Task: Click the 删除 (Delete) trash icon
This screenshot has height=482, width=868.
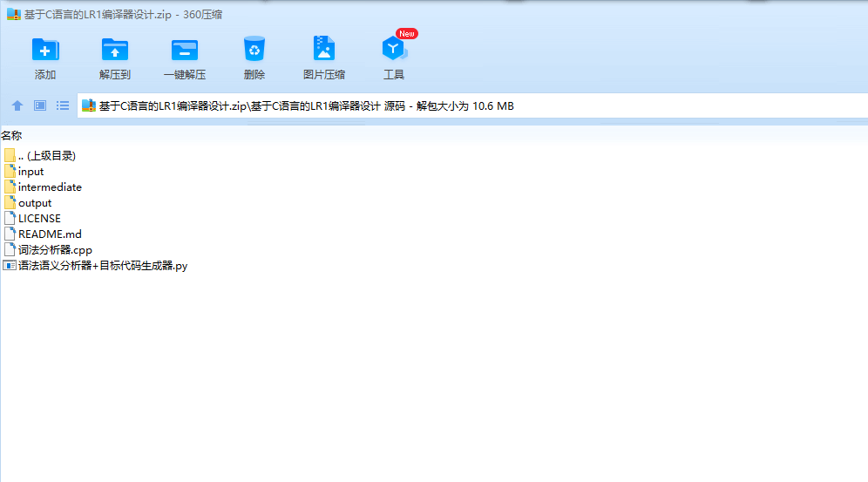Action: click(254, 49)
